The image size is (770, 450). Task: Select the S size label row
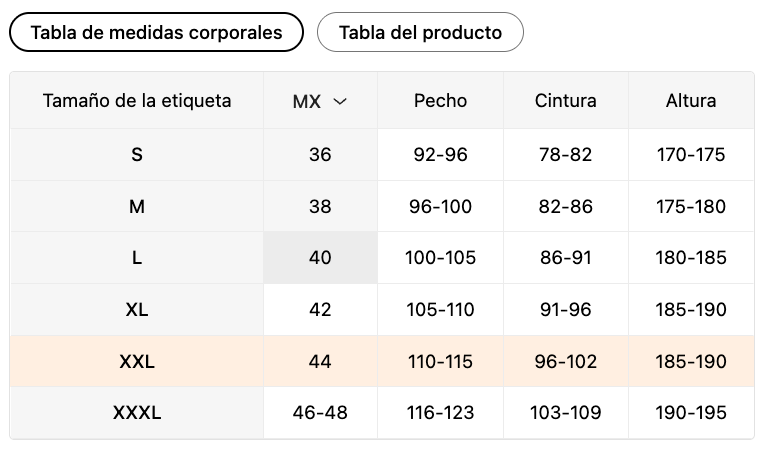[137, 155]
